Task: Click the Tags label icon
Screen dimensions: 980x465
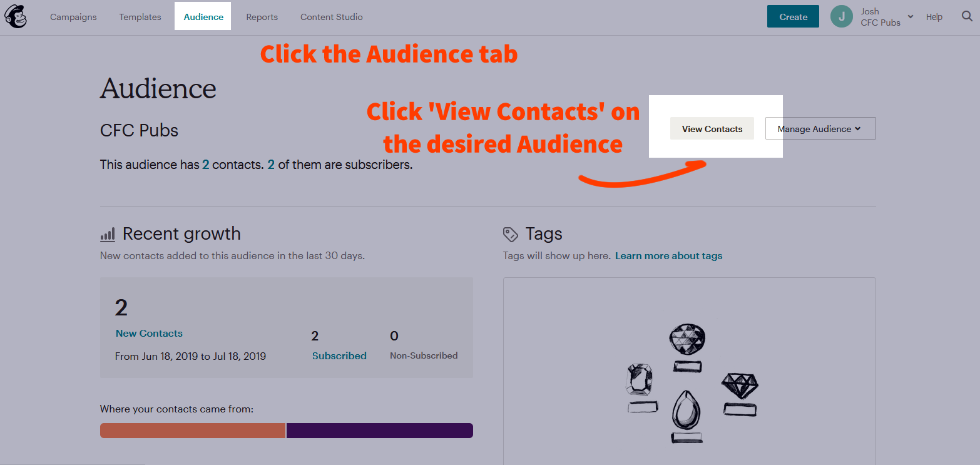Action: tap(511, 235)
